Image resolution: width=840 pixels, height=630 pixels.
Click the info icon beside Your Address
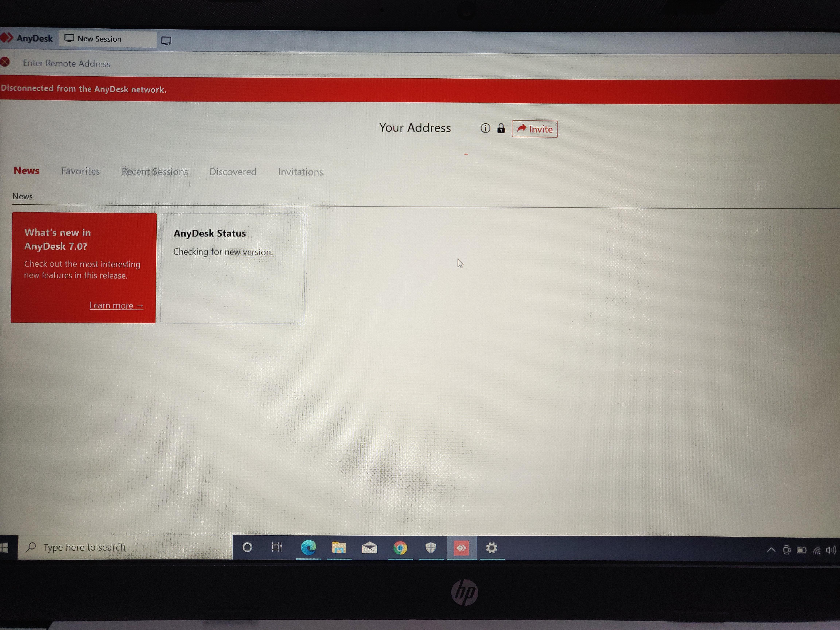coord(485,128)
